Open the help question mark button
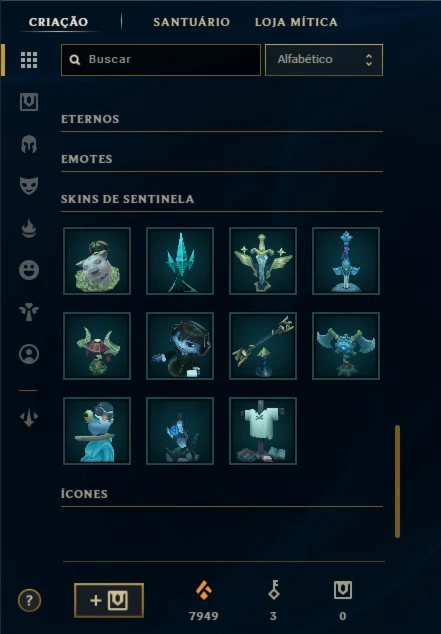Screen dimensions: 441x634 [29, 600]
